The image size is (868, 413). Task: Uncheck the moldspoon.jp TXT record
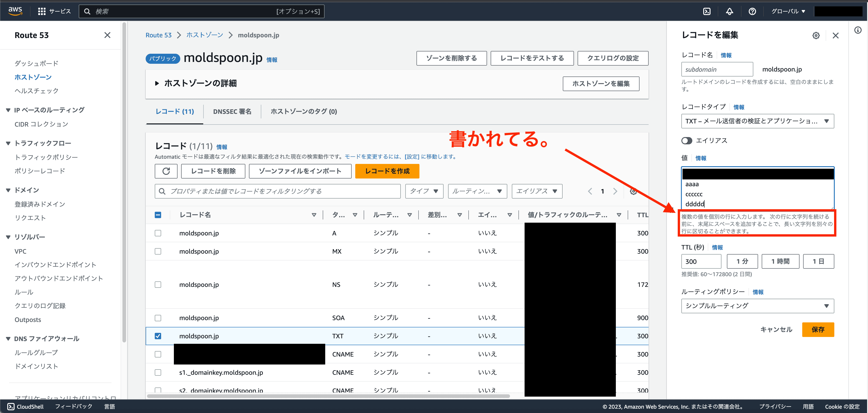(158, 336)
